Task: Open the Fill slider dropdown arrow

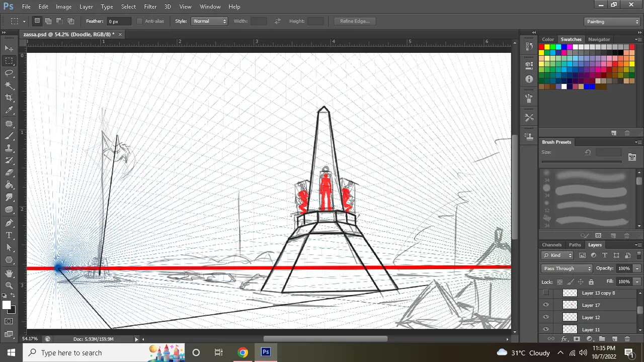Action: coord(637,282)
